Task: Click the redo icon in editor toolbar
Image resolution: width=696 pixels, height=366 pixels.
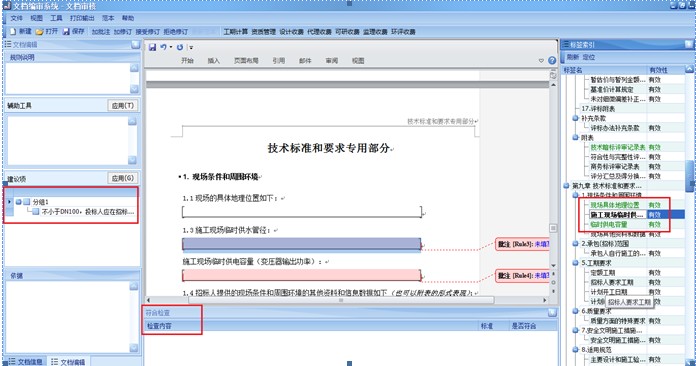Action: coord(180,47)
